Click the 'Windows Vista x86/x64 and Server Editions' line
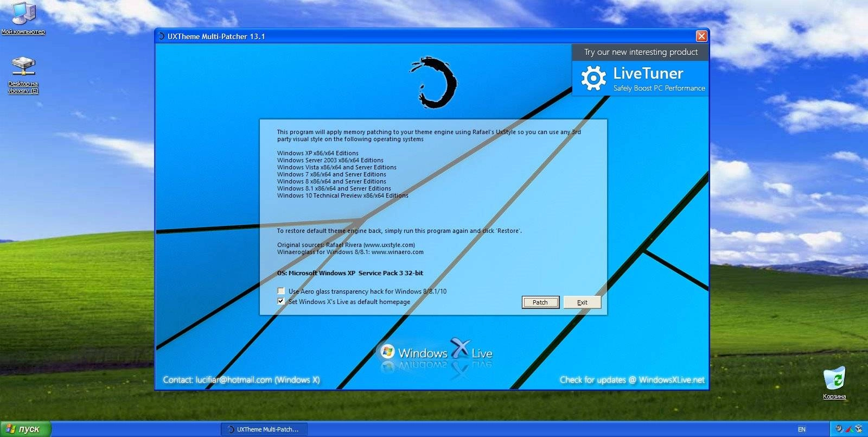868x437 pixels. click(337, 167)
